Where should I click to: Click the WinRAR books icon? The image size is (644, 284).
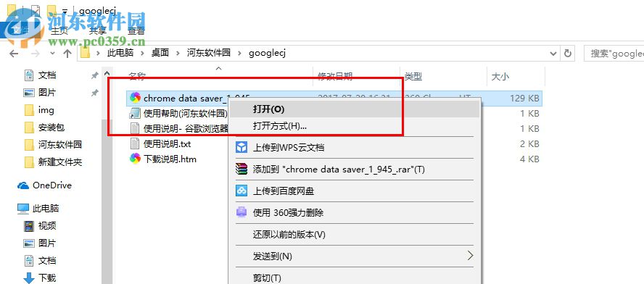(241, 169)
